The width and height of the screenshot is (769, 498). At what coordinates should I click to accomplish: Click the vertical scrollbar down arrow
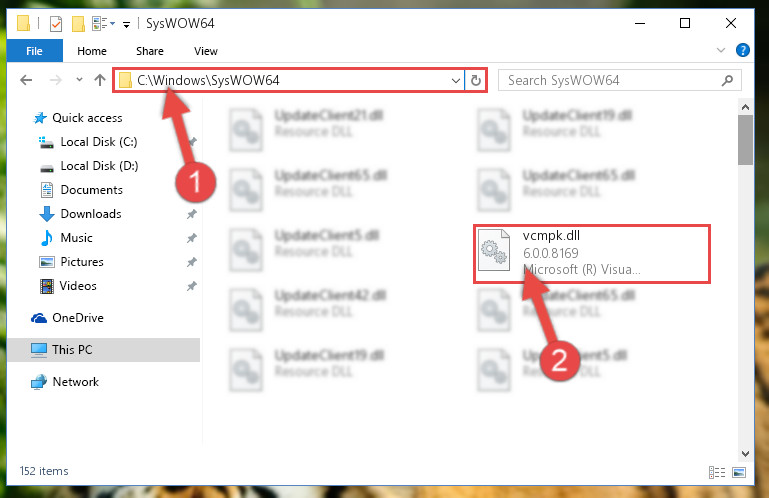[745, 454]
